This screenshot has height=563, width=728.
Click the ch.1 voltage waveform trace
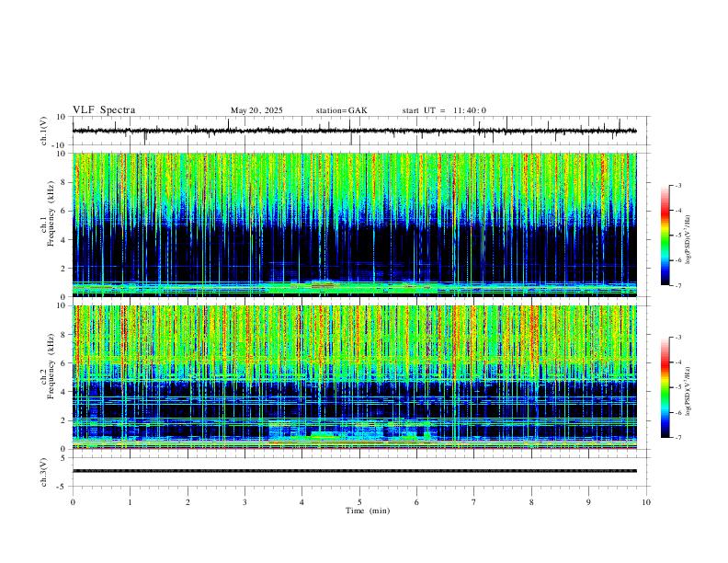coord(354,131)
